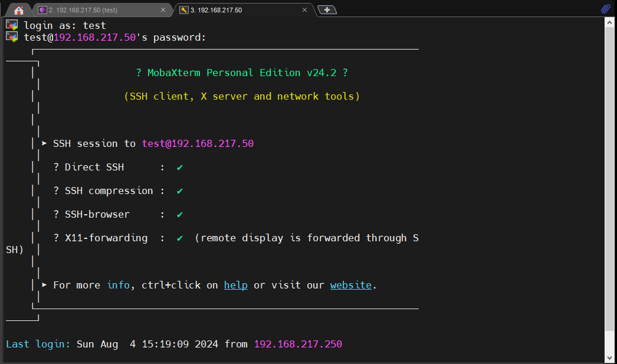Click the blue word 'info'

point(118,285)
